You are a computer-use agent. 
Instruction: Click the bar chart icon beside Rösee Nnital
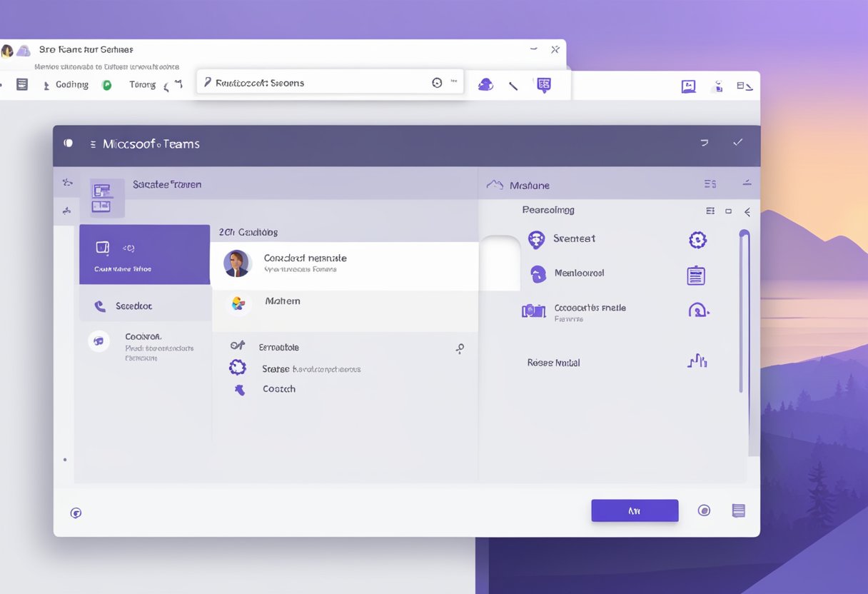[697, 361]
